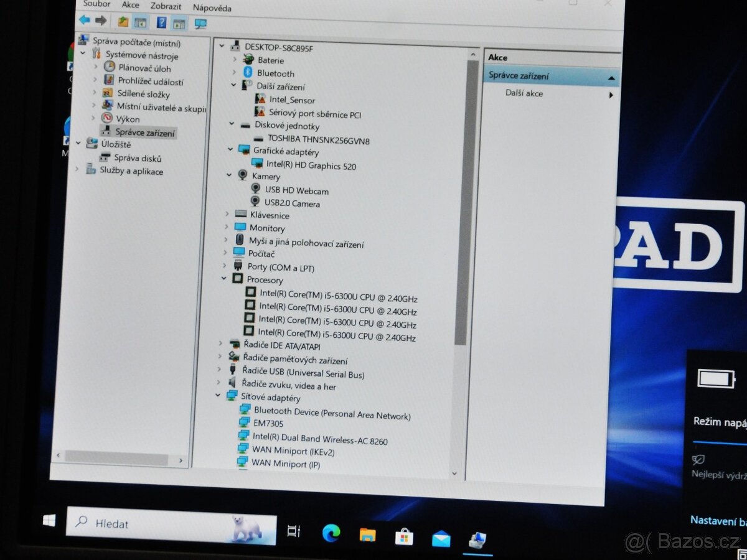
Task: Click the Back arrow in toolbar
Action: 85,20
